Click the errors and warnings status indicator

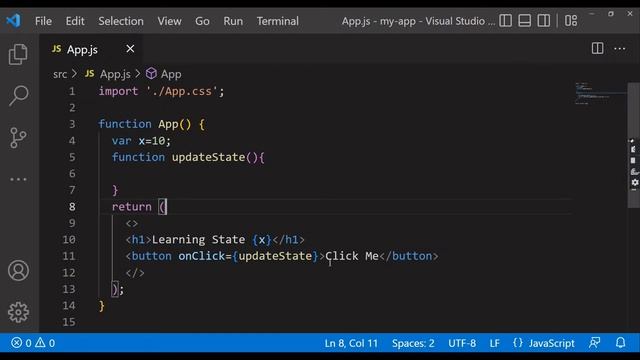pyautogui.click(x=33, y=343)
